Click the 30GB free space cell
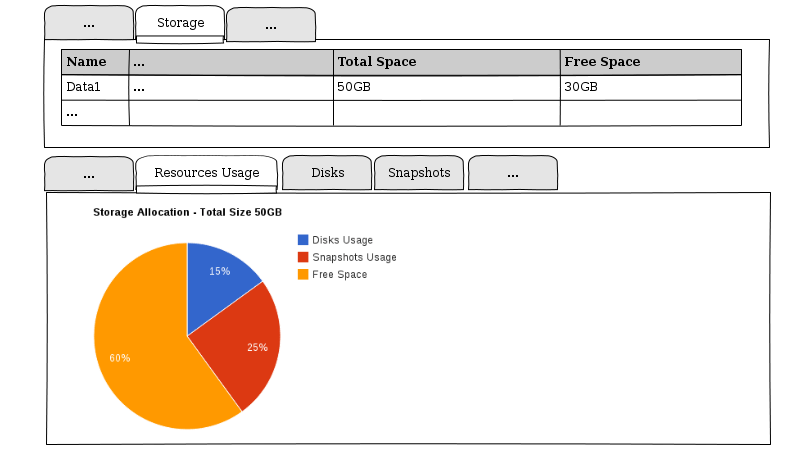This screenshot has height=458, width=800. coord(650,87)
